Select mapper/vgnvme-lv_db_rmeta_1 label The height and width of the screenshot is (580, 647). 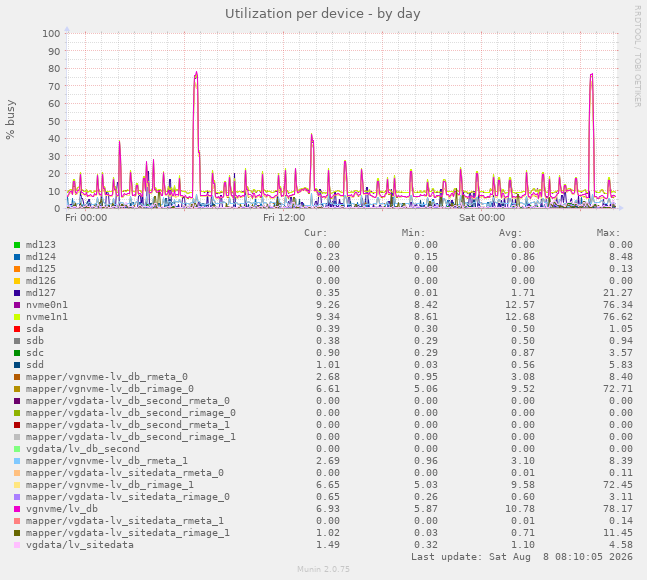click(107, 461)
